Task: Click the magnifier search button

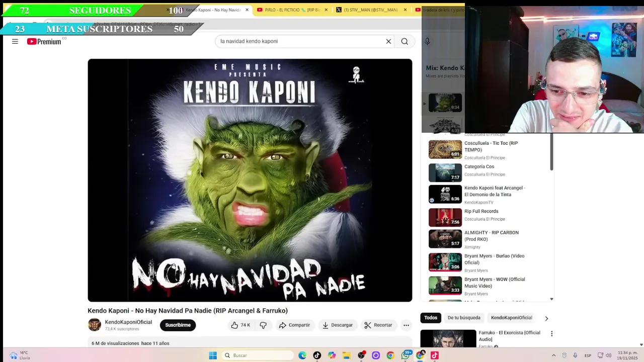Action: coord(405,41)
